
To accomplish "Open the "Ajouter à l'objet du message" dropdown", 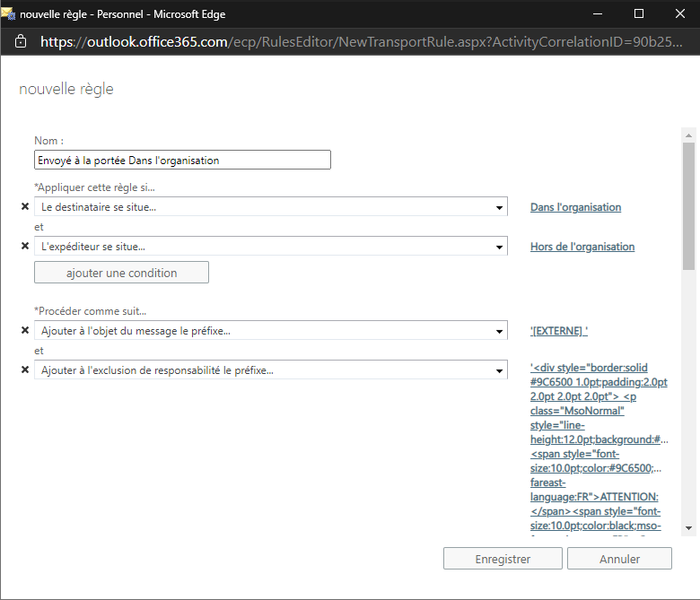I will [270, 331].
